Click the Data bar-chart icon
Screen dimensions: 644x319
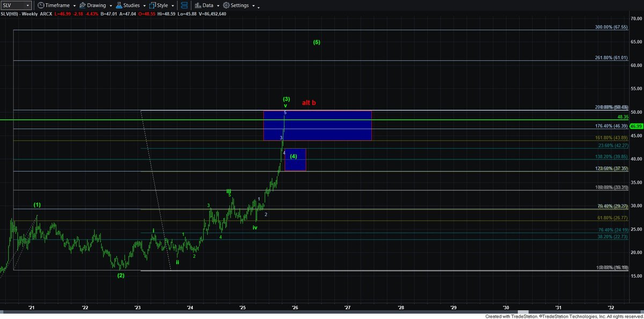pyautogui.click(x=197, y=5)
